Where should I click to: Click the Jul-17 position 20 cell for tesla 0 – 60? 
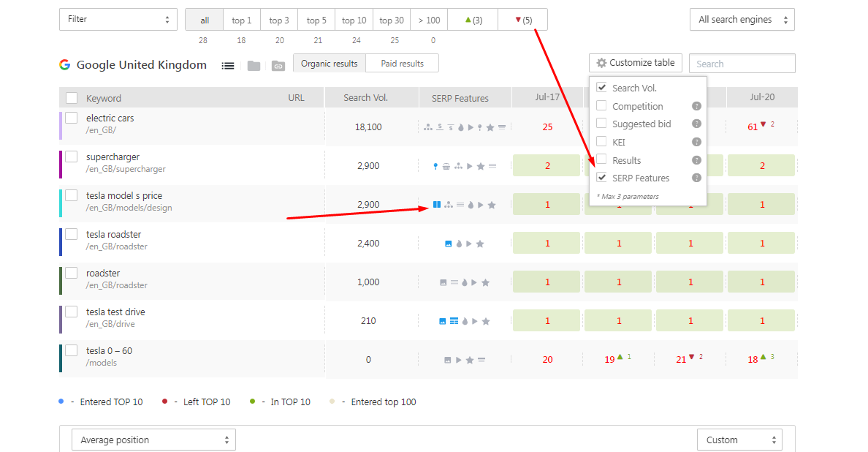(x=547, y=360)
